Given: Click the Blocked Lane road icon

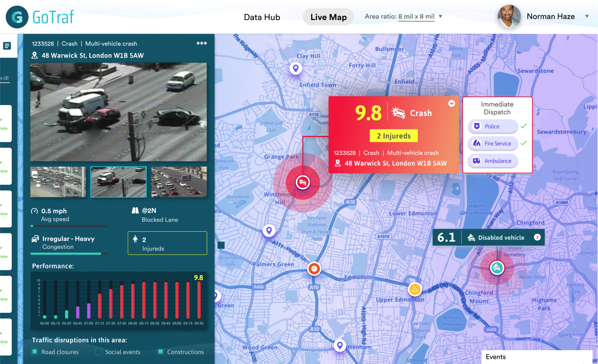Looking at the screenshot, I should pyautogui.click(x=135, y=211).
